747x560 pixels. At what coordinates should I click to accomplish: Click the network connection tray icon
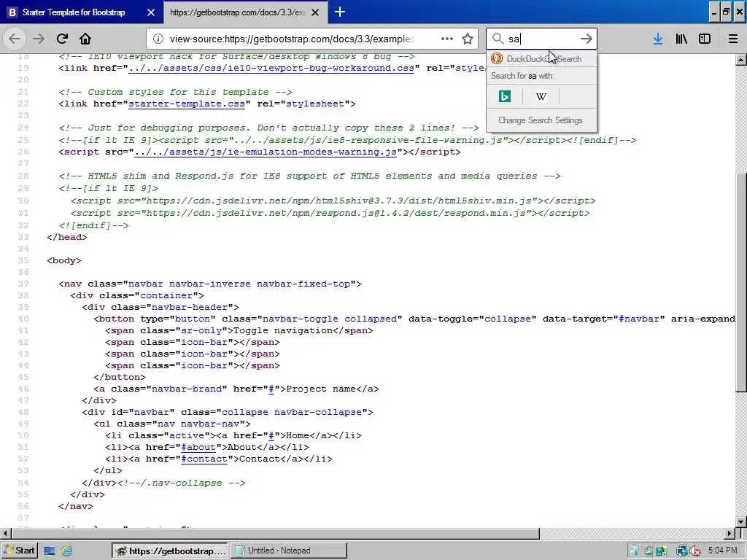pyautogui.click(x=682, y=551)
